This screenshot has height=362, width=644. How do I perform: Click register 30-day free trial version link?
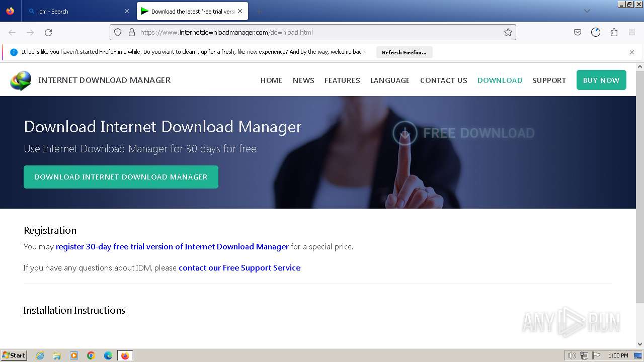coord(172,247)
